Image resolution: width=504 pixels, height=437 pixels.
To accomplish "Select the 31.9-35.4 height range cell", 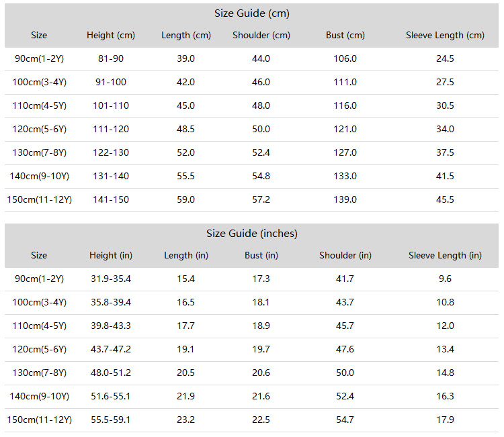I will click(x=111, y=279).
